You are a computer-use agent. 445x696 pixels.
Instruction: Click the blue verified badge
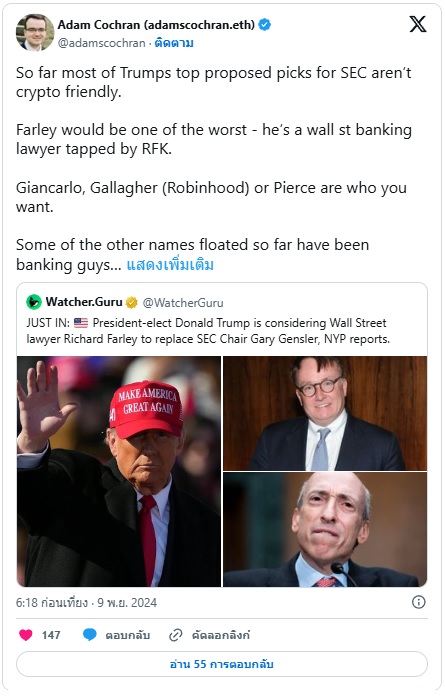pos(264,25)
